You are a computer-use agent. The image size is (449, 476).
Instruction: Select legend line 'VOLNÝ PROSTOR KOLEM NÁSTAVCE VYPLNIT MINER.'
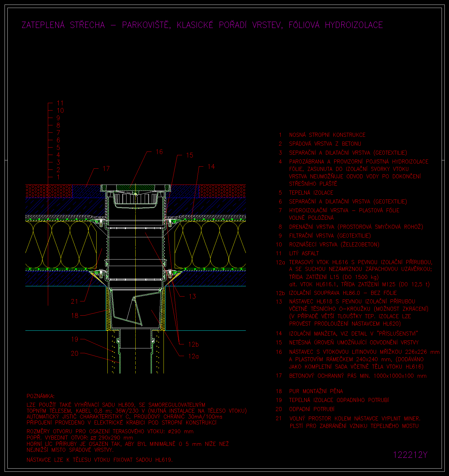[355, 418]
